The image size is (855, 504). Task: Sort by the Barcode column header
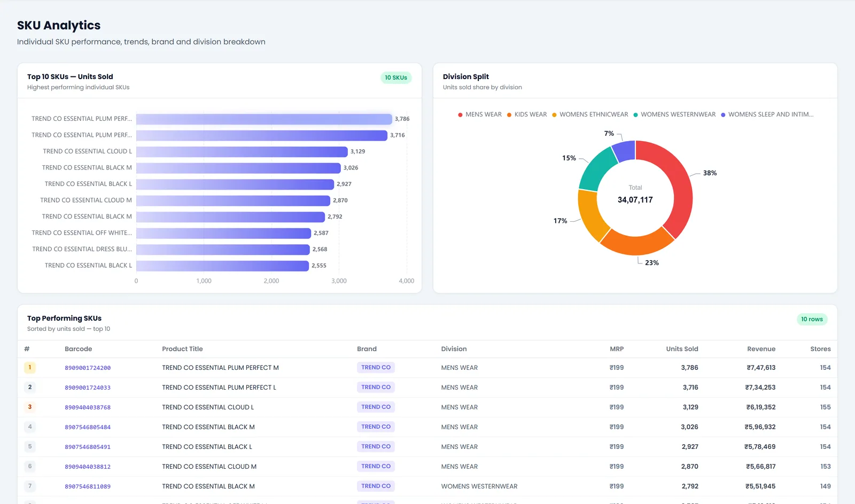coord(79,349)
